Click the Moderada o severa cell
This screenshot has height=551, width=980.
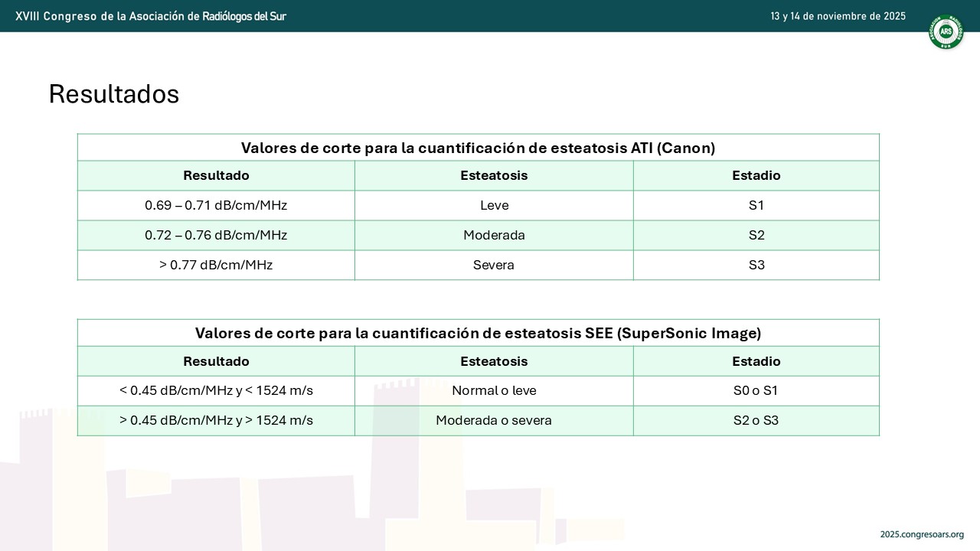pyautogui.click(x=494, y=420)
